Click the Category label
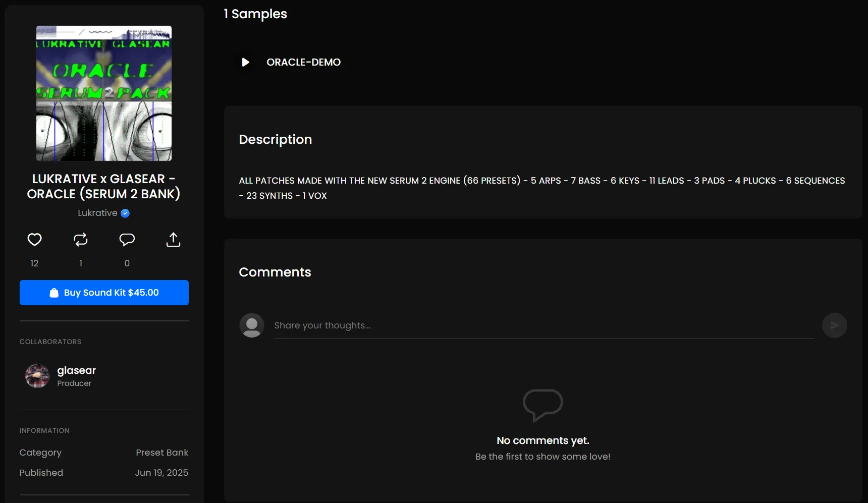This screenshot has height=503, width=868. [40, 453]
